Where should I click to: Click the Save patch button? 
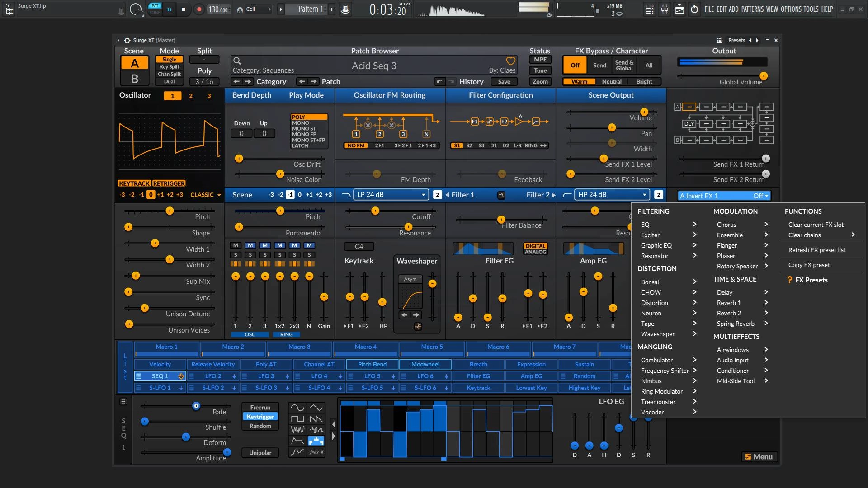tap(504, 82)
